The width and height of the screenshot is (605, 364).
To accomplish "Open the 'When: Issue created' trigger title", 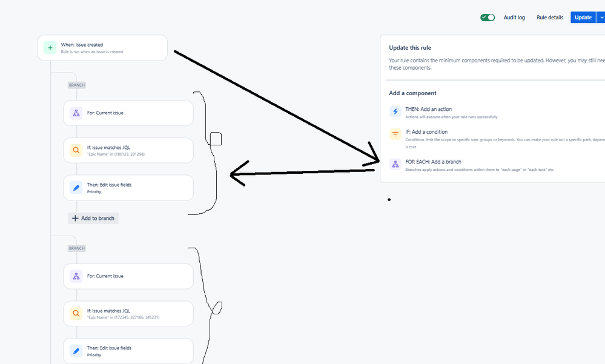I will click(82, 45).
